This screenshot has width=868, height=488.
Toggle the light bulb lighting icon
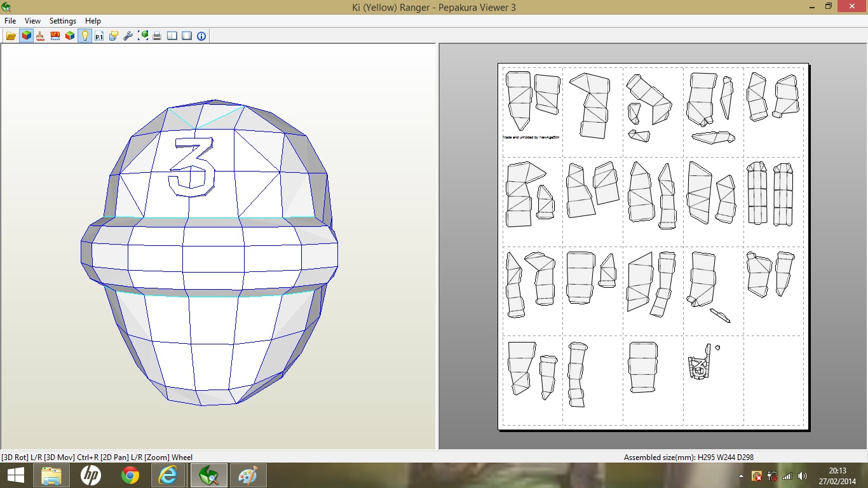(85, 36)
